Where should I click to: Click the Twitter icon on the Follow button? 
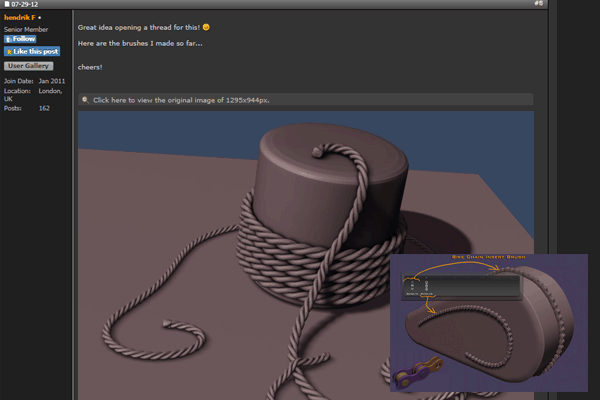(x=9, y=39)
